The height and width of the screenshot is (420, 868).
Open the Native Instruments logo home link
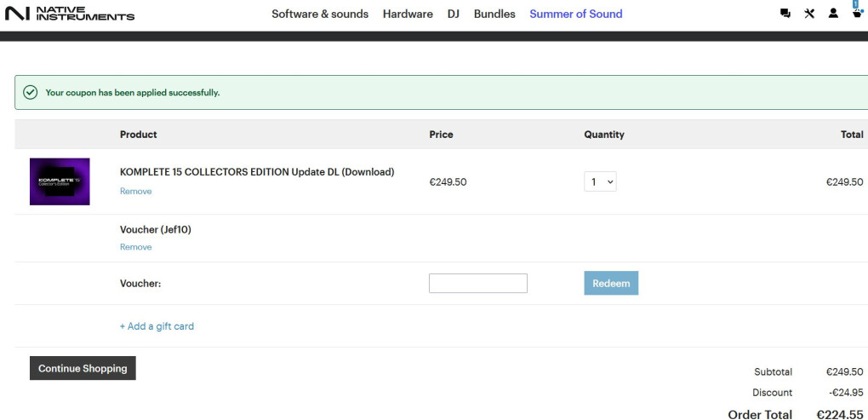[70, 14]
